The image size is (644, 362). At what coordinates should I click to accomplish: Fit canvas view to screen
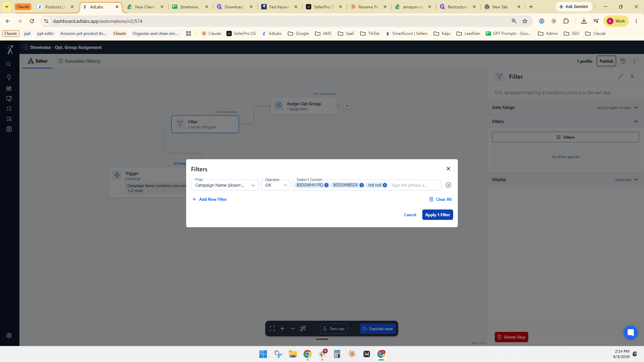pyautogui.click(x=272, y=329)
